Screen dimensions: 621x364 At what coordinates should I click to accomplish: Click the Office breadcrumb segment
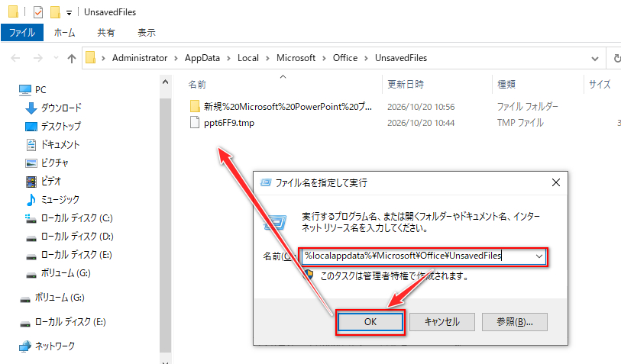pos(345,58)
